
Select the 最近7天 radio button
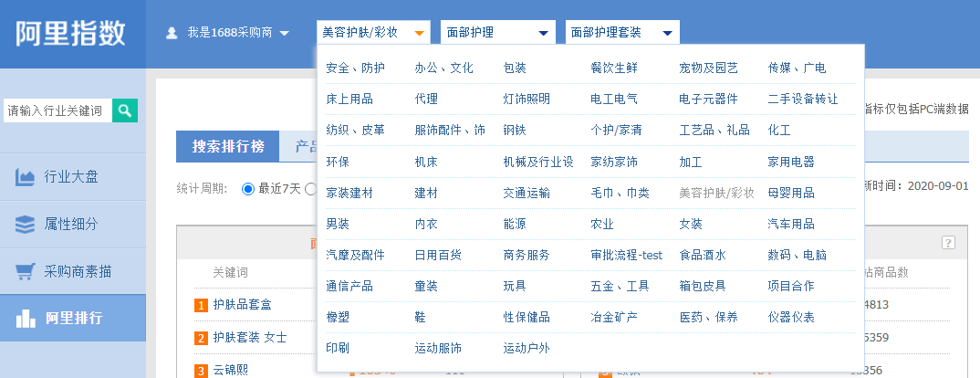247,188
